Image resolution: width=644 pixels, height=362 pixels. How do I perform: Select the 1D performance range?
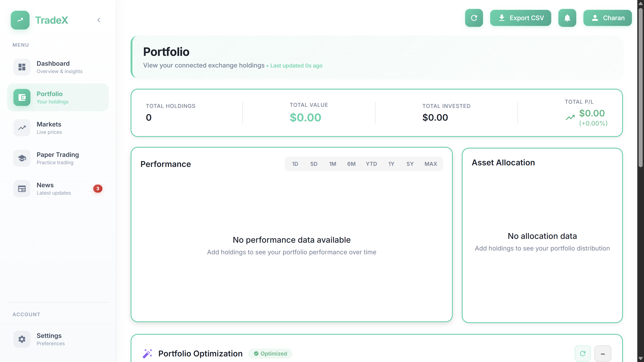[x=295, y=164]
